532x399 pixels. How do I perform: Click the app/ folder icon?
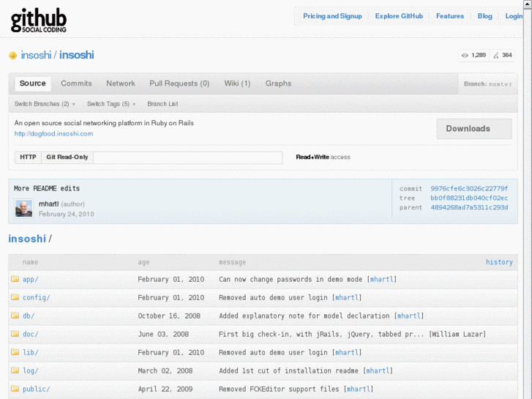coord(15,279)
